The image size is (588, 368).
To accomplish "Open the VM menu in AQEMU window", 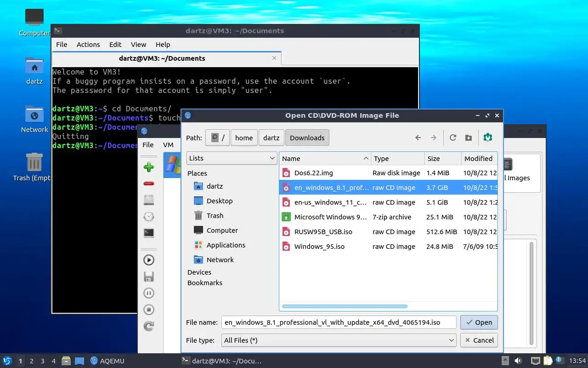I will (x=168, y=144).
